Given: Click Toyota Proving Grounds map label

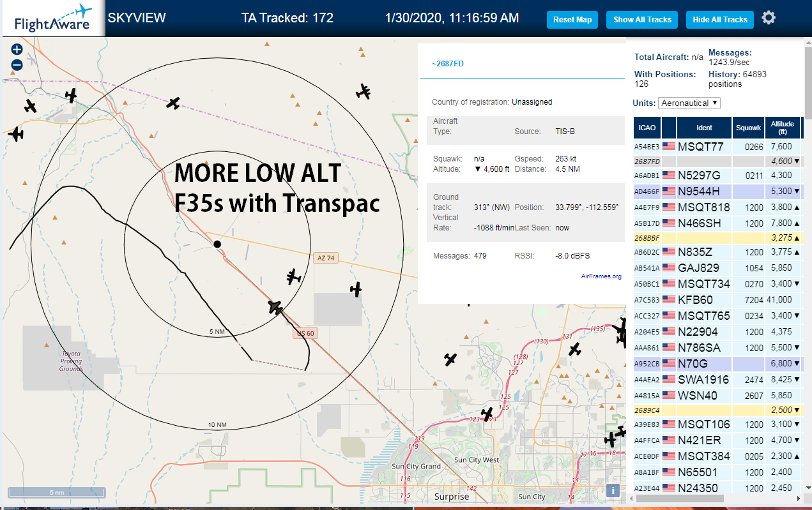Looking at the screenshot, I should click(x=71, y=361).
